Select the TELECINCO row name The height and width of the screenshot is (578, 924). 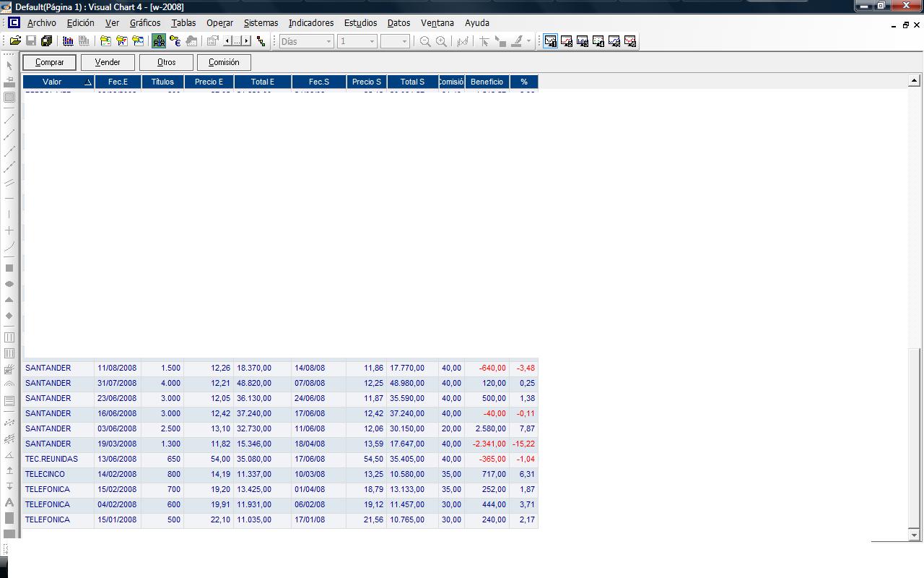pos(45,474)
